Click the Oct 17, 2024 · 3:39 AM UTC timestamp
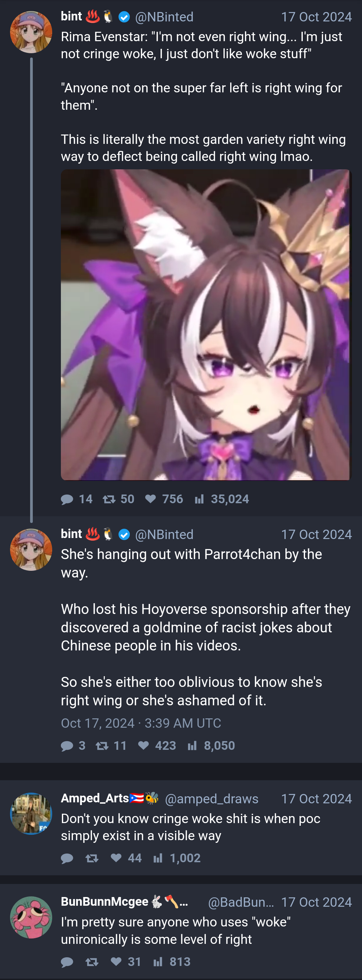362x980 pixels. click(141, 723)
